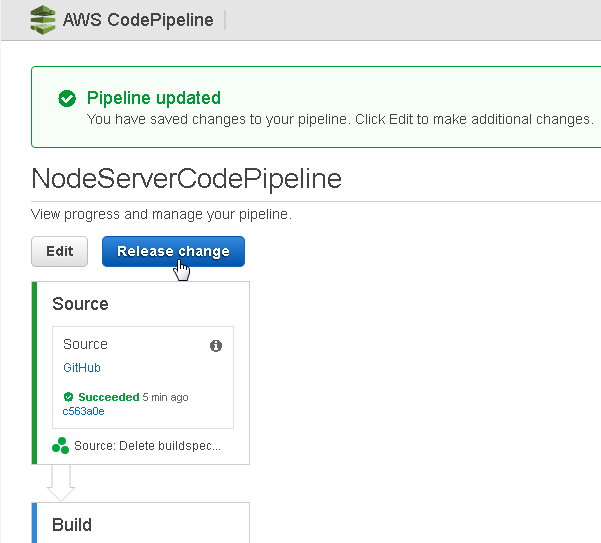This screenshot has height=543, width=601.
Task: Click the Source stage title
Action: coord(80,304)
